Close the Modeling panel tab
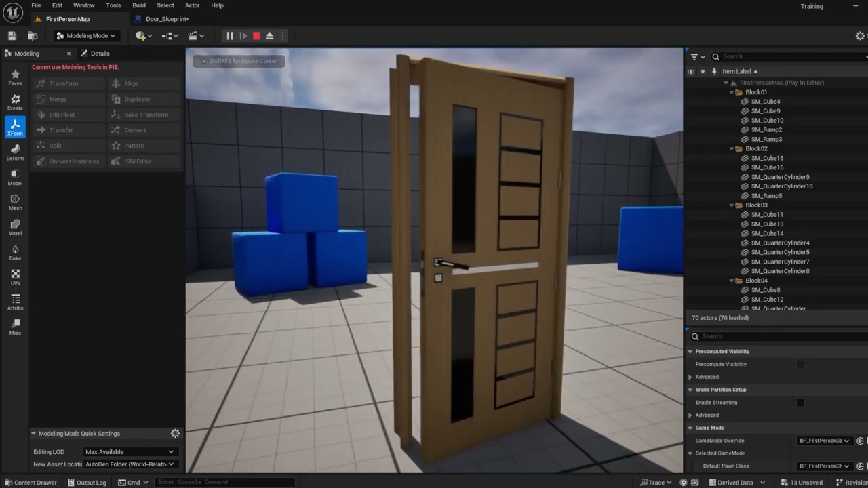This screenshot has width=868, height=488. click(x=68, y=54)
